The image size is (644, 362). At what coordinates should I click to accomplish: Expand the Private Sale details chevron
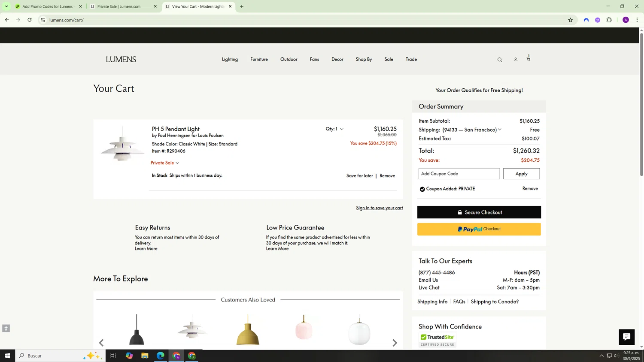pos(177,163)
